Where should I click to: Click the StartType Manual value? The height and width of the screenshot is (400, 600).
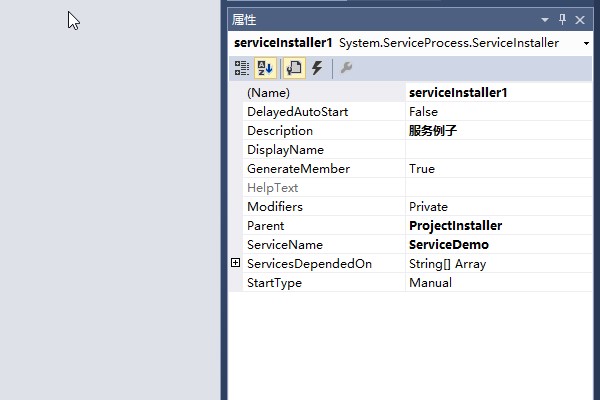(x=498, y=283)
